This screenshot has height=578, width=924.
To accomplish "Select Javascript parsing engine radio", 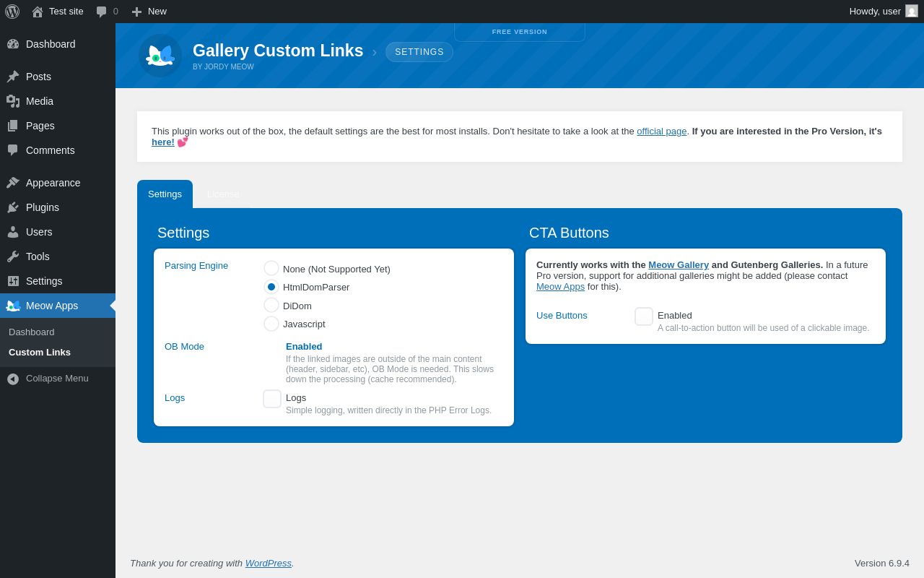I will pos(271,324).
